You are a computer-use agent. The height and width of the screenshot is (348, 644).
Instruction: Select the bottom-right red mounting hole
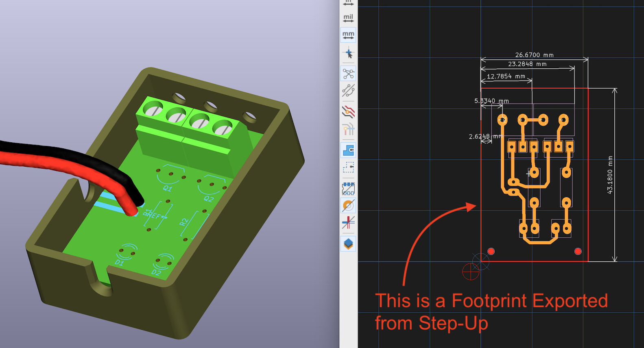point(578,251)
